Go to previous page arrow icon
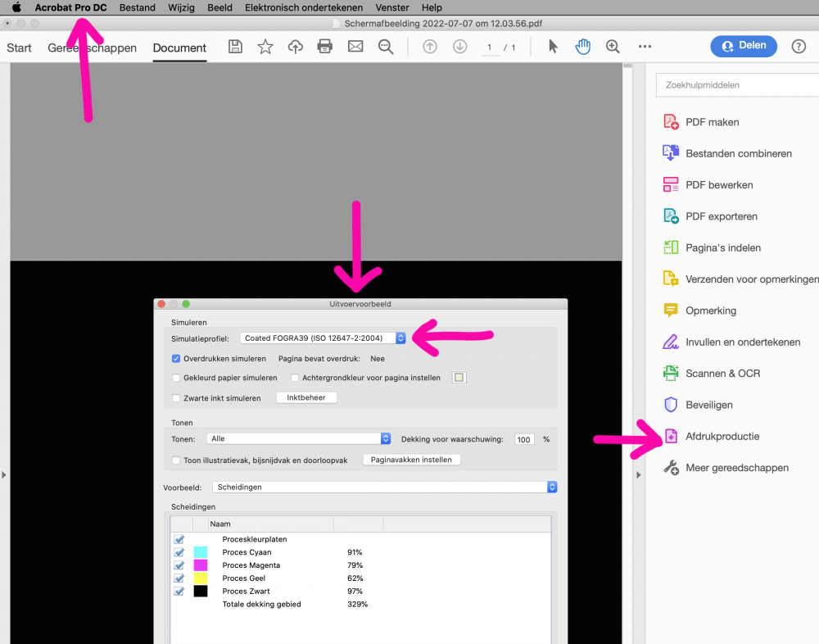The width and height of the screenshot is (819, 644). [430, 47]
